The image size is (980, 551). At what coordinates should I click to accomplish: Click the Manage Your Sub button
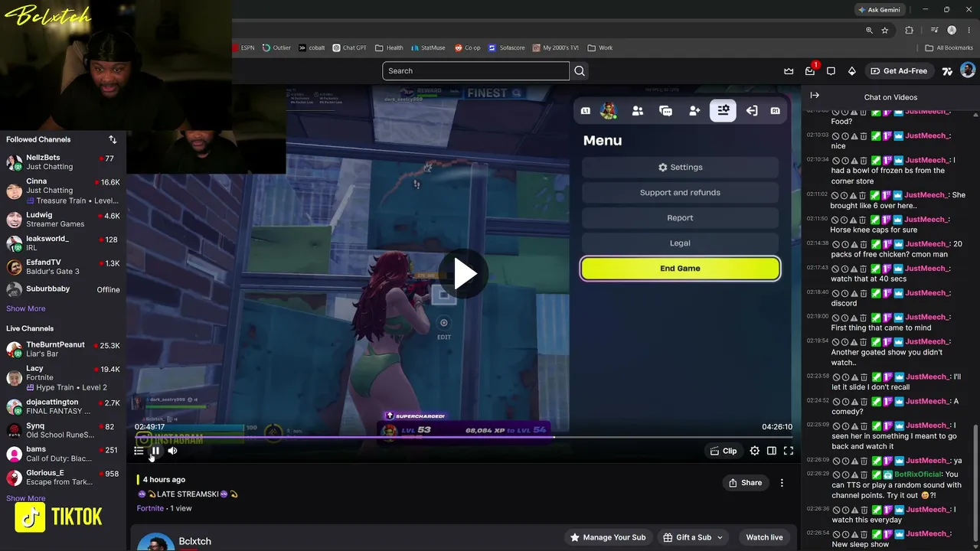click(608, 537)
